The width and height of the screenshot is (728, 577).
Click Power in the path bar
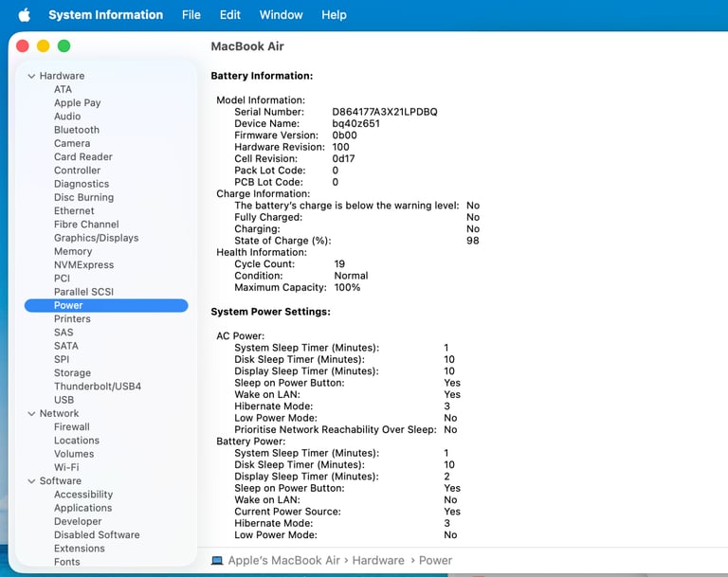point(435,561)
